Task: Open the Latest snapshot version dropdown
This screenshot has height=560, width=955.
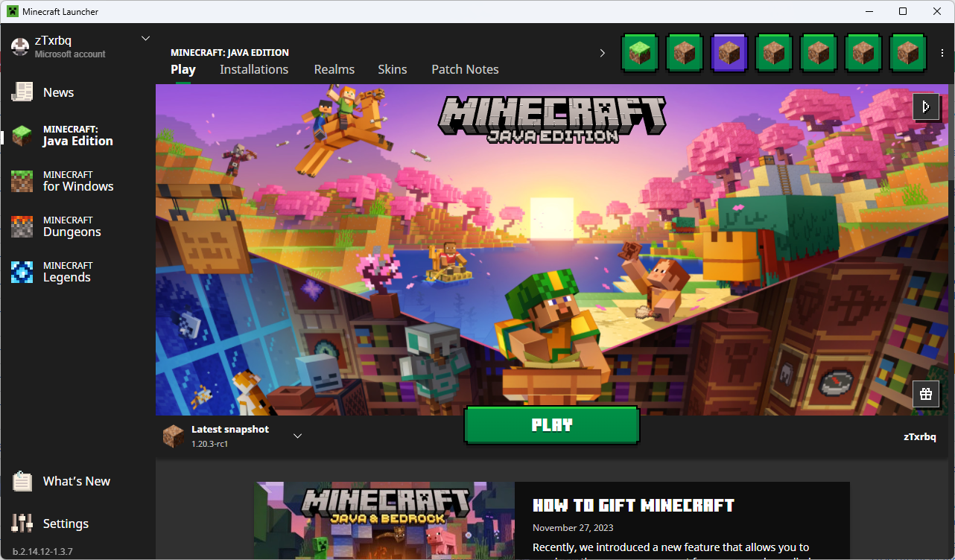Action: click(297, 436)
